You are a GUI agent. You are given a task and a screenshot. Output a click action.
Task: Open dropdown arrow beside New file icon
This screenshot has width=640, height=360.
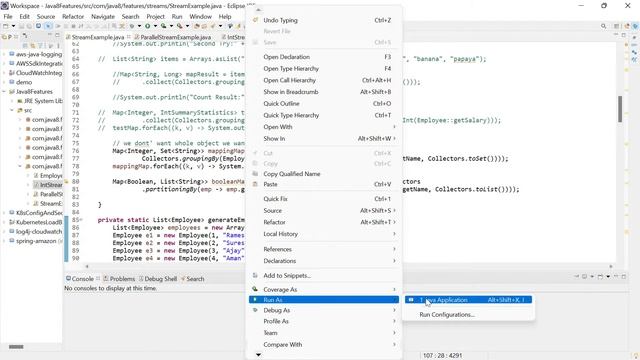13,26
